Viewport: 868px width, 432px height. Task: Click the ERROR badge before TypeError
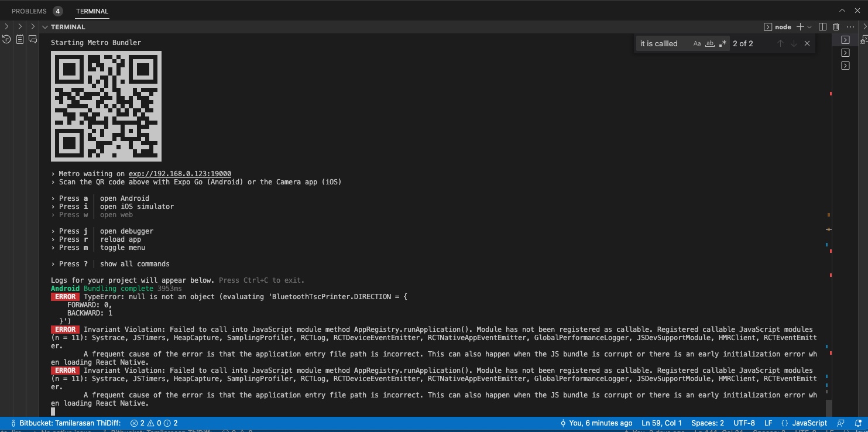tap(65, 297)
